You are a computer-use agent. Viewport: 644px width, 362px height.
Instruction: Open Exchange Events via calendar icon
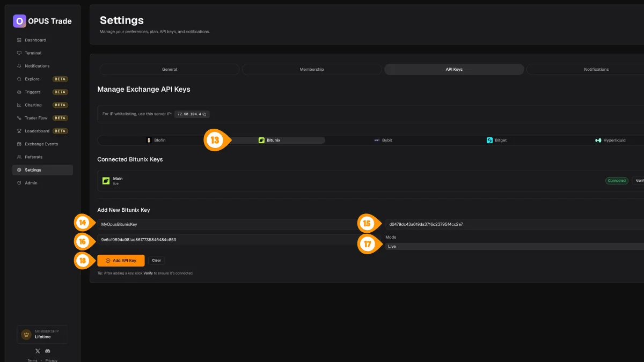point(19,144)
